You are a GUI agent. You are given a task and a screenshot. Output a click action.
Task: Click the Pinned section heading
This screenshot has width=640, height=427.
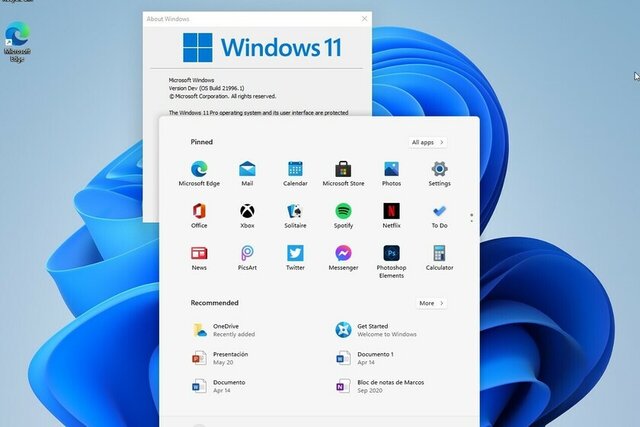pyautogui.click(x=202, y=142)
